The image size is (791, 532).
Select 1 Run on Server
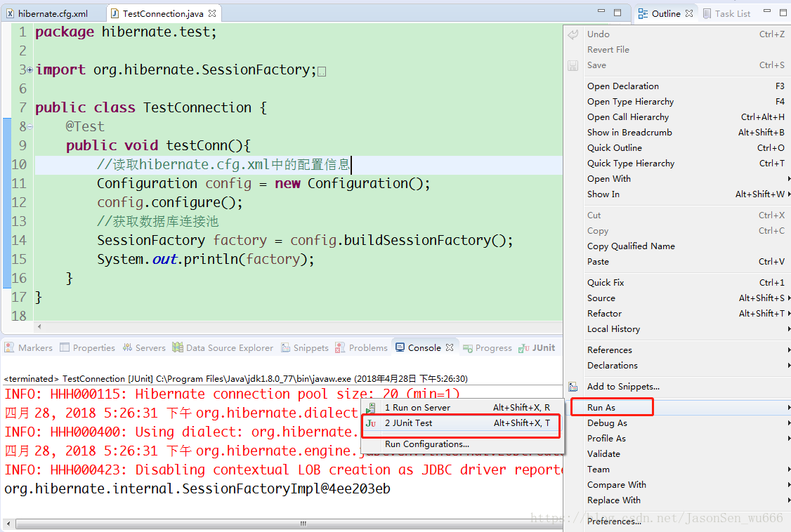462,408
